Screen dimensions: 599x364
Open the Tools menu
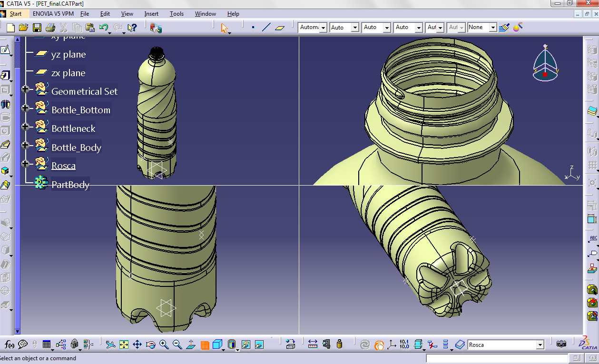point(177,14)
